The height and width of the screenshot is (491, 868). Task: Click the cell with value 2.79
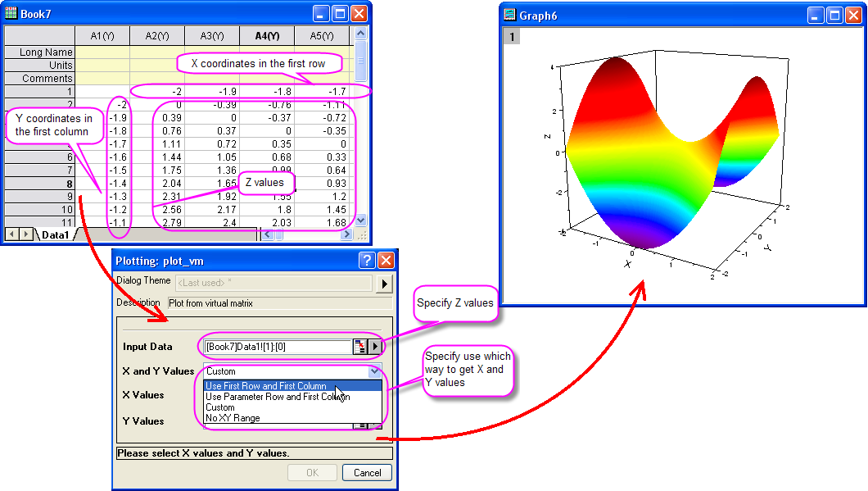coord(157,223)
